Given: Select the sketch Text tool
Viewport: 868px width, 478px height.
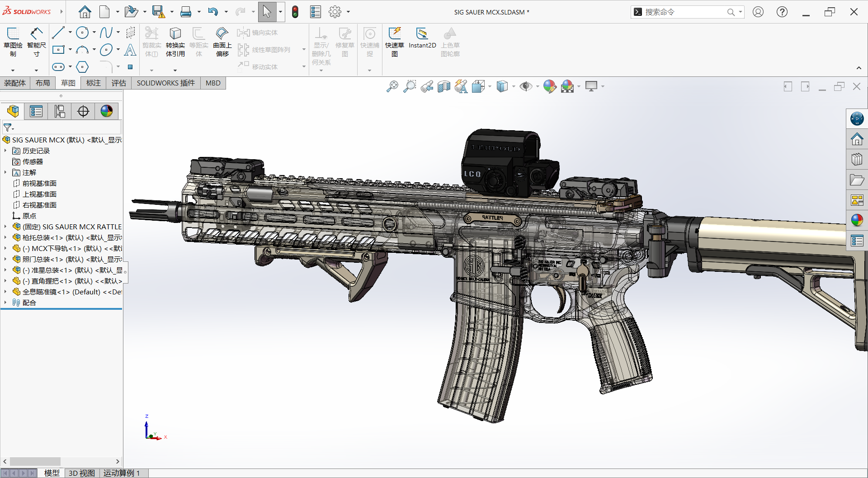Looking at the screenshot, I should [x=130, y=49].
